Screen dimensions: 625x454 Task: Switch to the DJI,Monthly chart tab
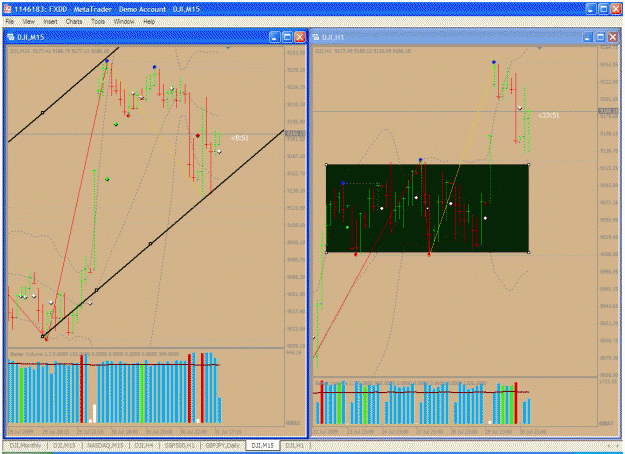[25, 445]
